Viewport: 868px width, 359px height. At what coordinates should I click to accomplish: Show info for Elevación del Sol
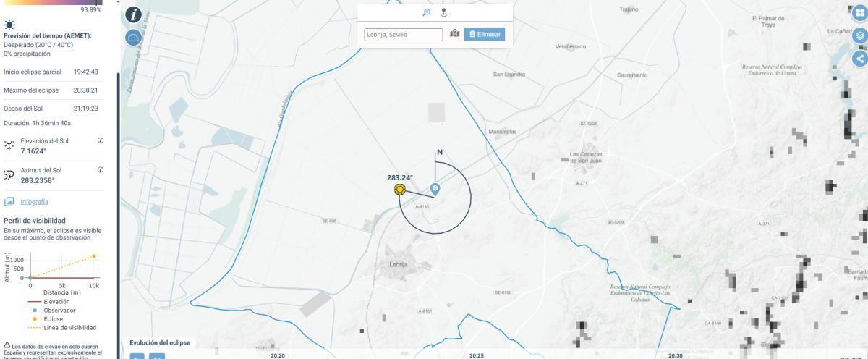coord(101,140)
